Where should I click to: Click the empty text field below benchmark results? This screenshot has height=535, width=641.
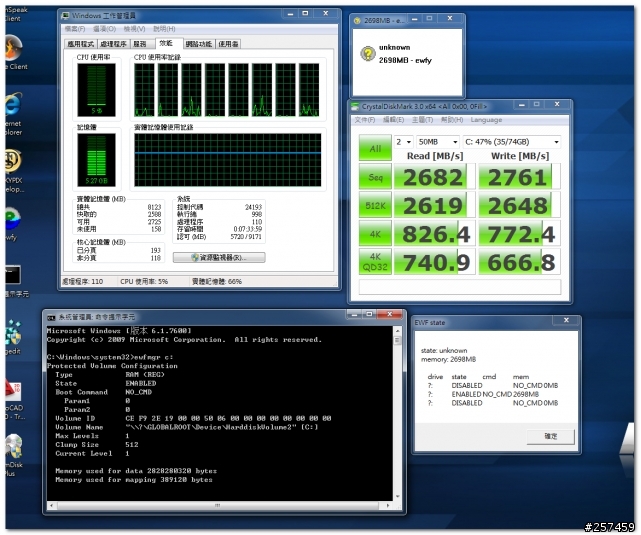(459, 288)
